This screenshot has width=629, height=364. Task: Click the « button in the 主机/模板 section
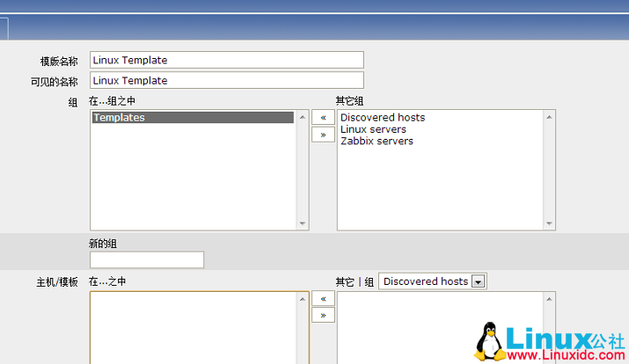(x=323, y=299)
